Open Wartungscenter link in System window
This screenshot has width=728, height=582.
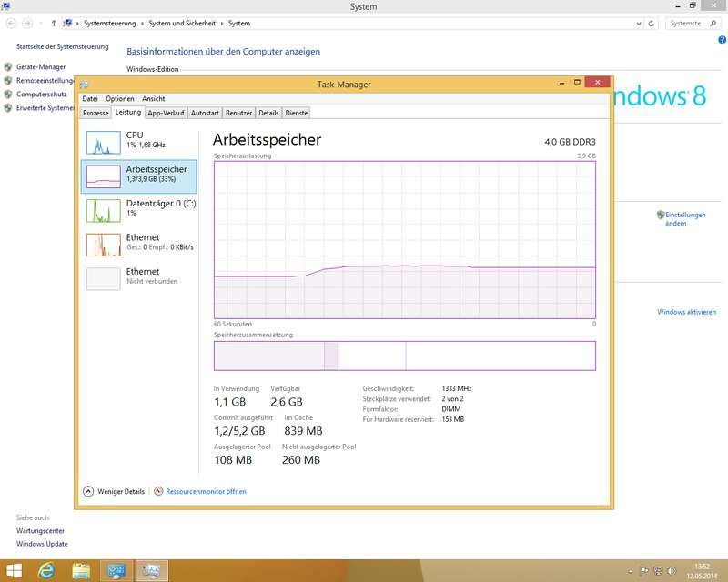tap(40, 530)
